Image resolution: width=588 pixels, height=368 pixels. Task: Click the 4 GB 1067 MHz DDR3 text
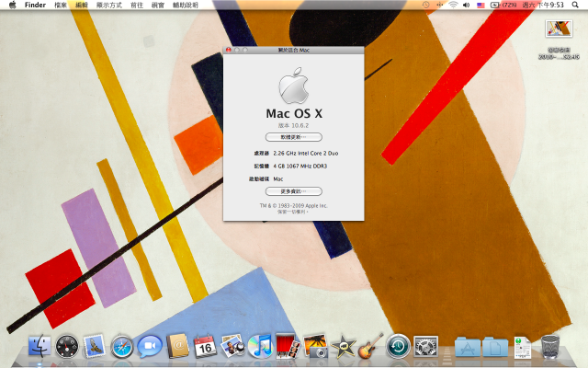300,166
